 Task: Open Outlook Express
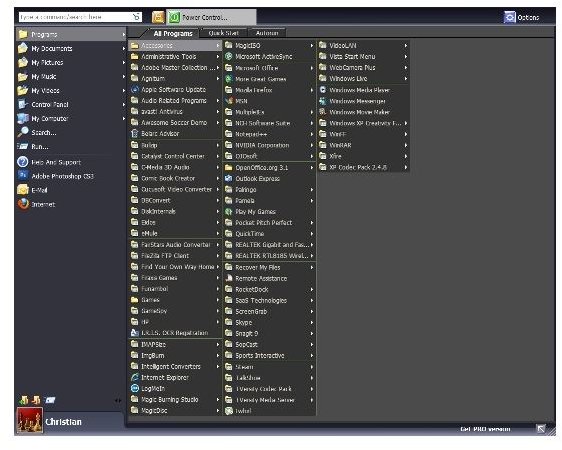(269, 178)
